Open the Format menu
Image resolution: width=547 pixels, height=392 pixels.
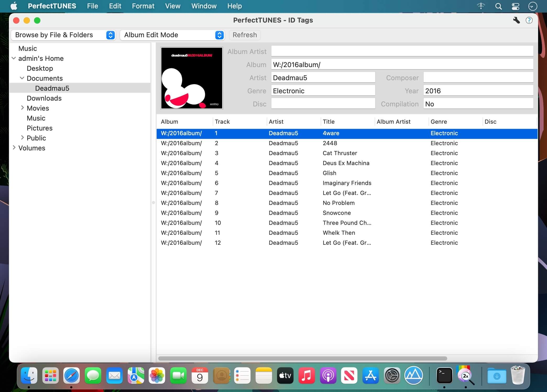tap(143, 6)
